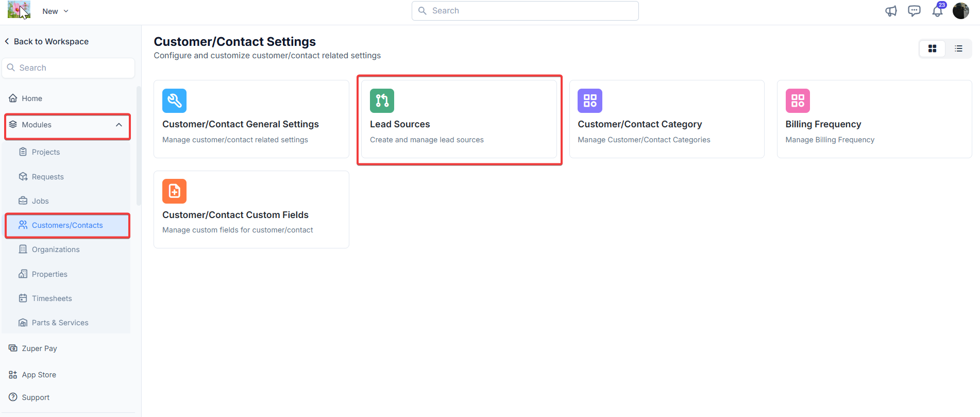Click the back arrow chevron icon
The width and height of the screenshot is (980, 417).
[x=7, y=41]
